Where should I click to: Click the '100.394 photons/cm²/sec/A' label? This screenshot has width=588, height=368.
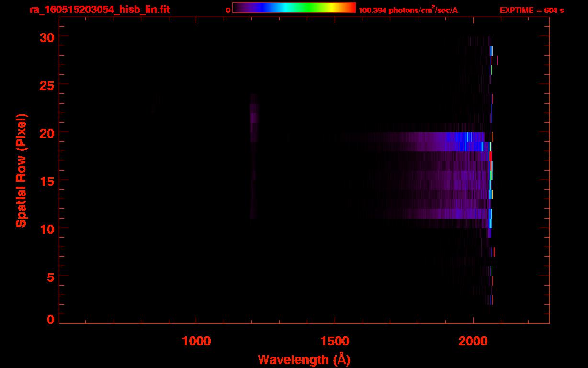coord(408,10)
